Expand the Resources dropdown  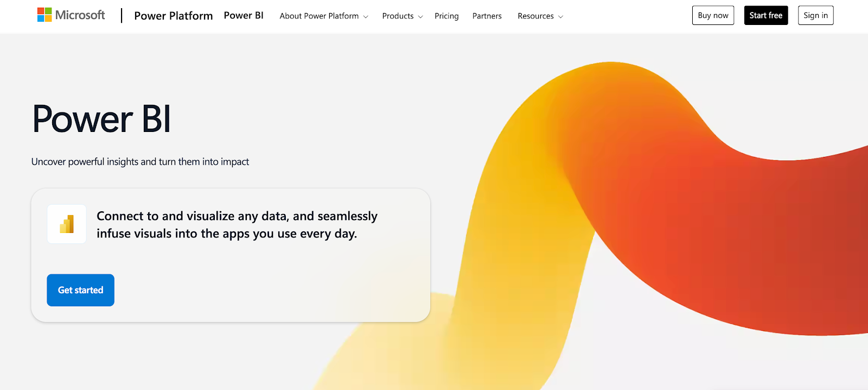point(540,16)
